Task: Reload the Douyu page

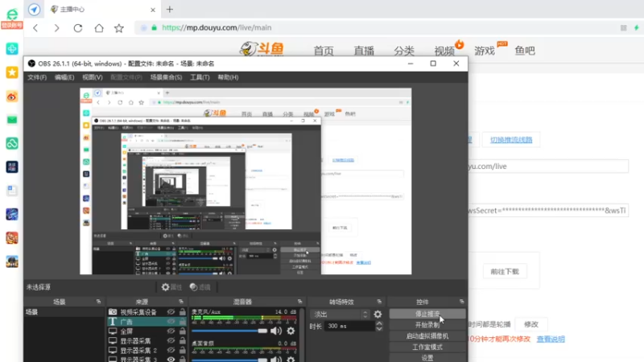Action: (x=78, y=28)
